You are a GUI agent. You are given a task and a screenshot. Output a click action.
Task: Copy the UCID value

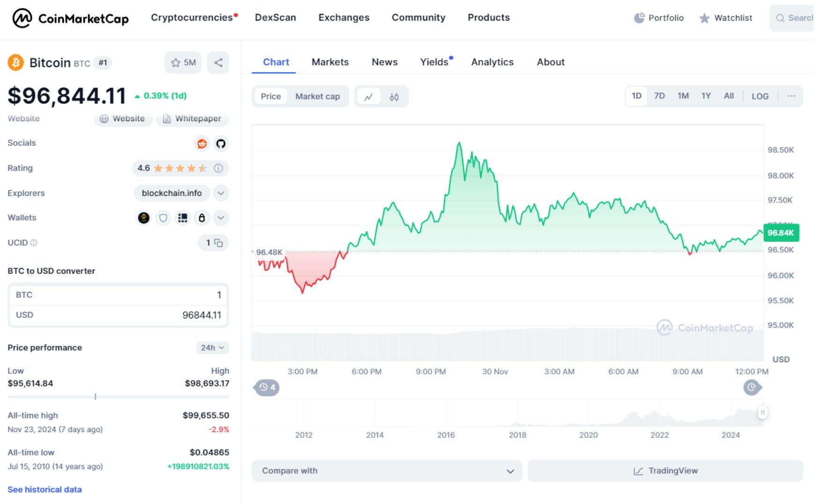[x=219, y=243]
